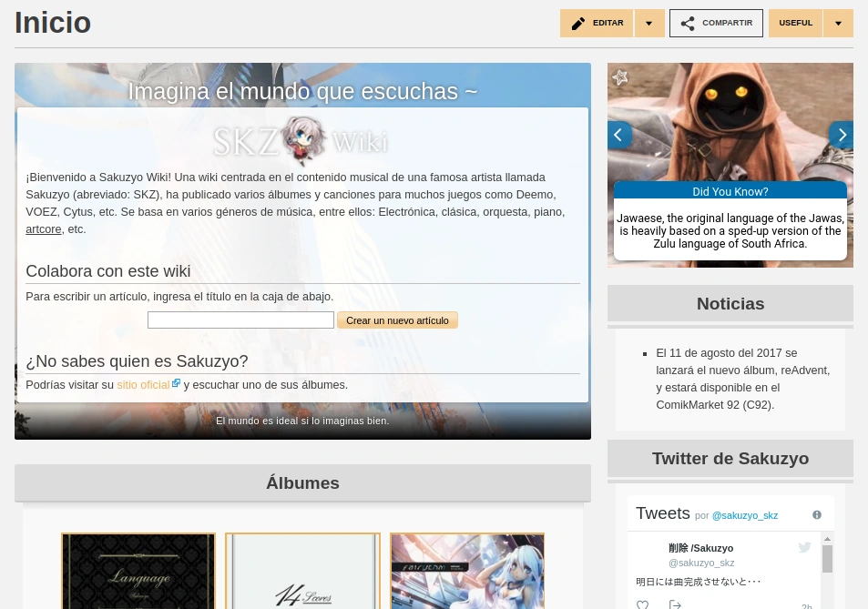
Task: Click the Useful button
Action: click(795, 24)
